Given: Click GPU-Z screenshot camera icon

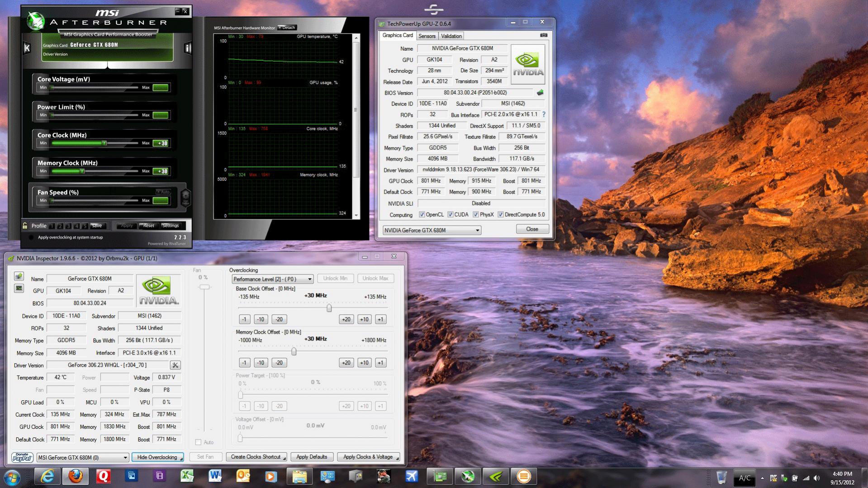Looking at the screenshot, I should [544, 35].
